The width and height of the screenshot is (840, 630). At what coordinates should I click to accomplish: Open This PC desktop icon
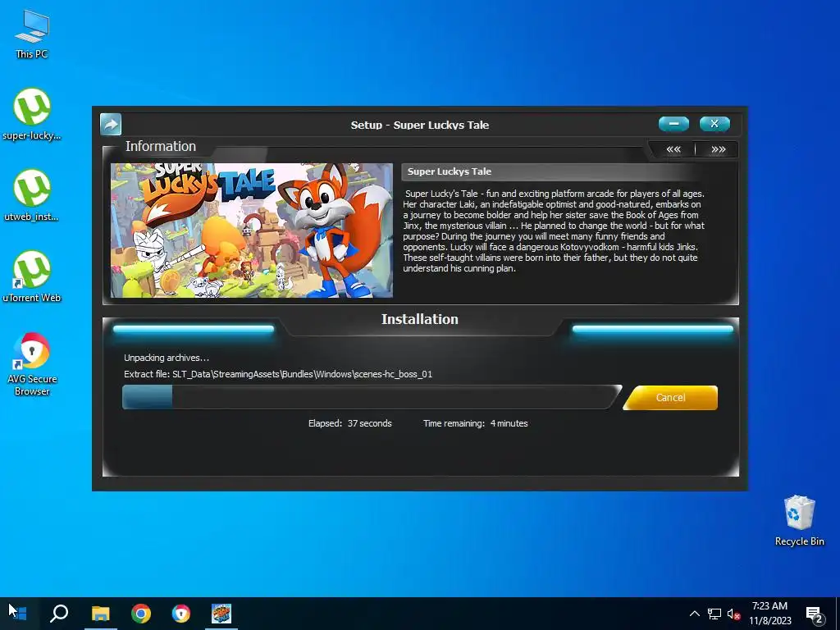[32, 34]
